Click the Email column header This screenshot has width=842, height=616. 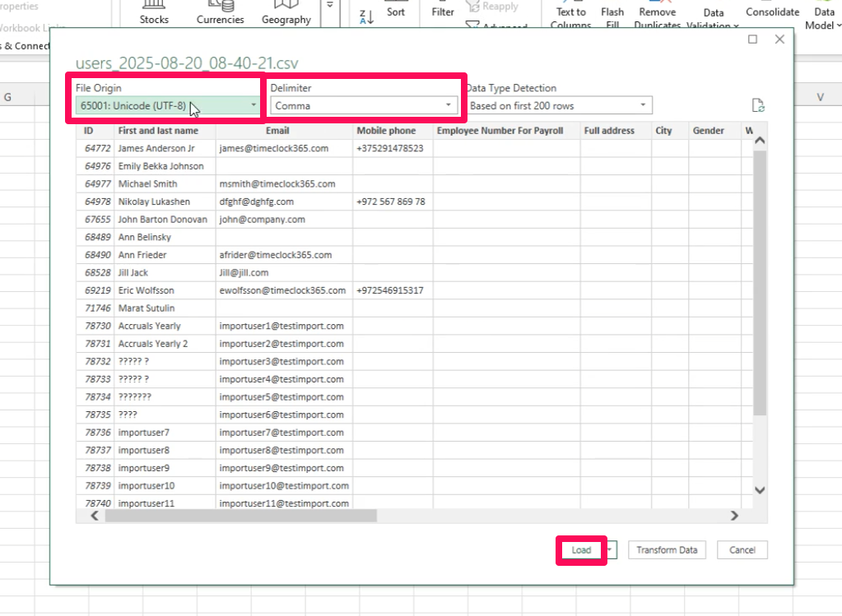(277, 131)
